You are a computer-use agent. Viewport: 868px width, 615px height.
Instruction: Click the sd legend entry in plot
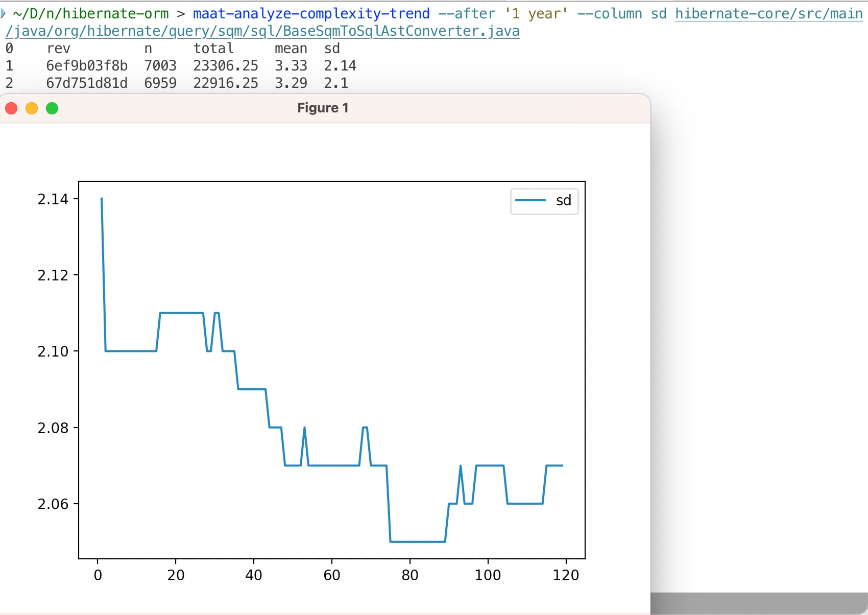coord(544,200)
